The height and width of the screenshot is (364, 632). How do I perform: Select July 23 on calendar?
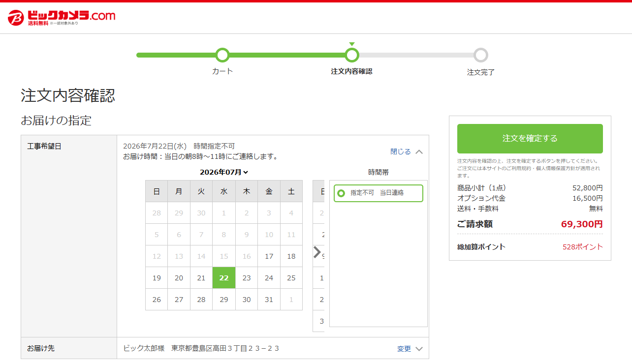pyautogui.click(x=247, y=278)
